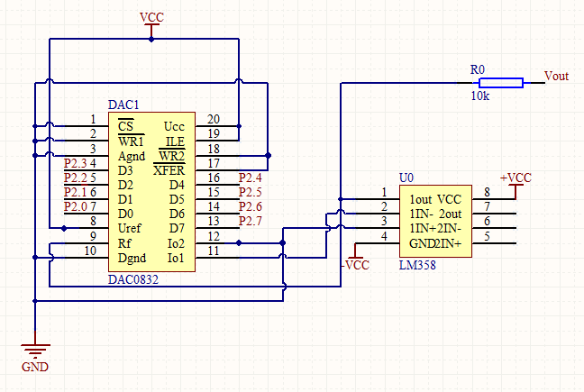Select the VCC power port above DAC1
Screen dimensions: 584x392
point(151,23)
